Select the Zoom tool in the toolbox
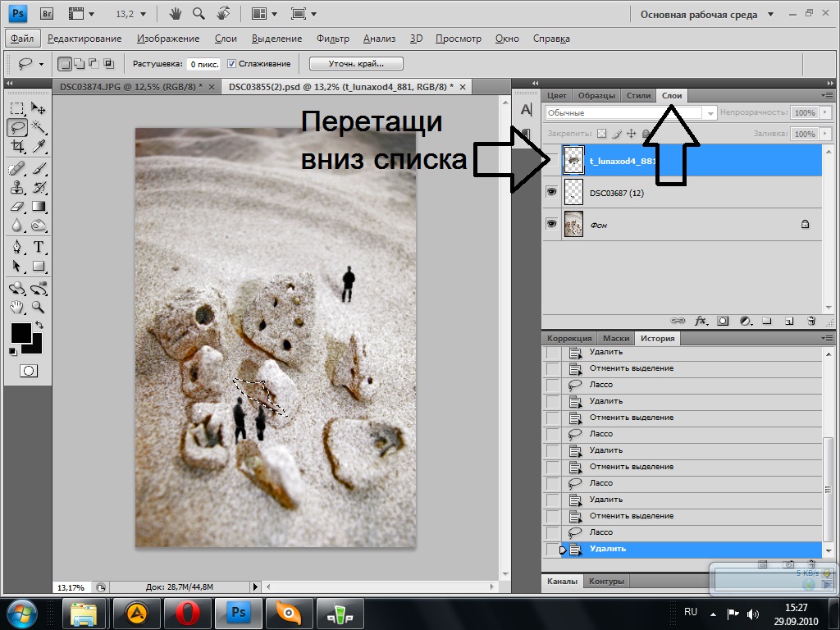The image size is (840, 630). click(x=38, y=307)
